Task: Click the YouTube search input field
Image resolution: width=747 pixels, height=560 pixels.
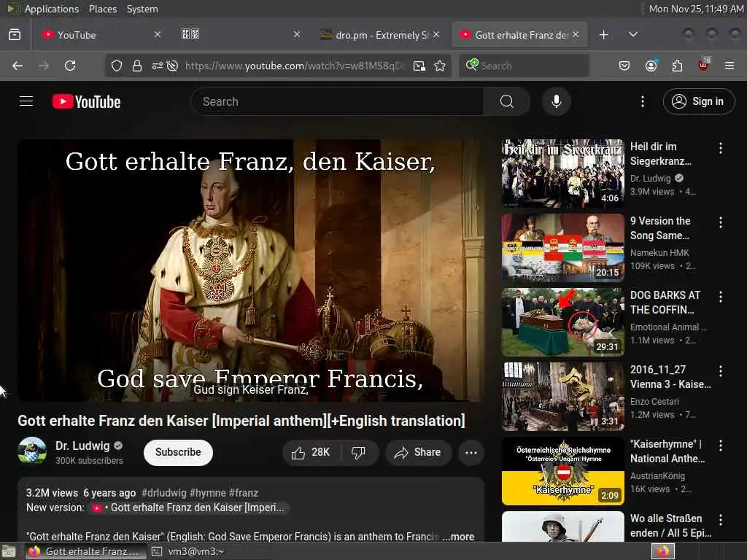Action: (337, 101)
